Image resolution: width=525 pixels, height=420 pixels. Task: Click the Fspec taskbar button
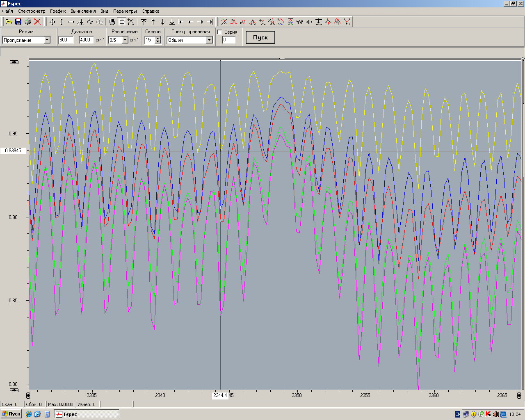click(87, 414)
